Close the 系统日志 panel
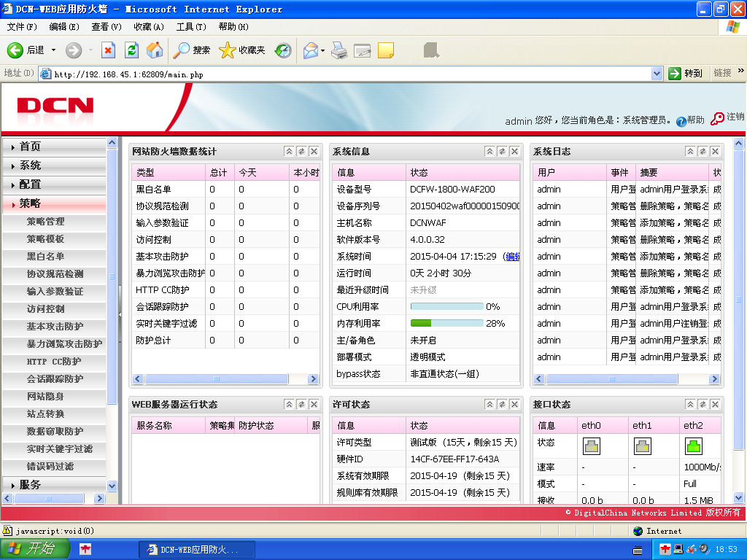747x560 pixels. [x=715, y=152]
